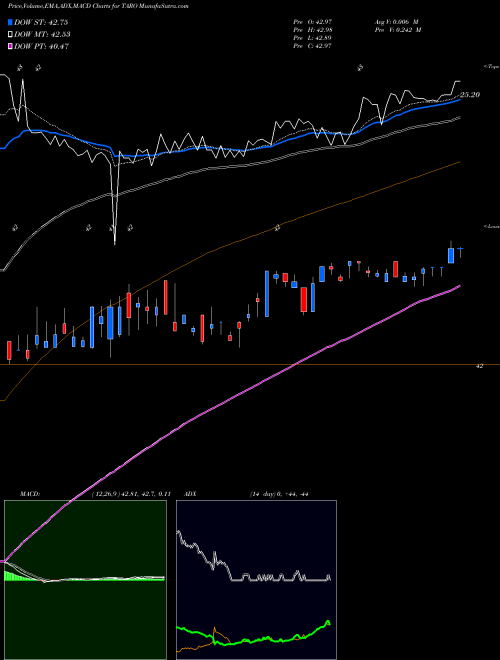Click the '<Tops' marker label

tap(492, 67)
